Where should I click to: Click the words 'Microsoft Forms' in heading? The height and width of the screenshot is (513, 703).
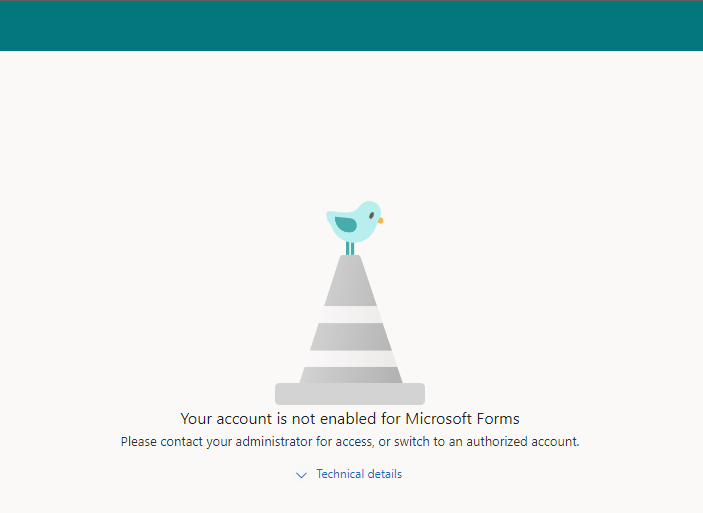(x=464, y=419)
